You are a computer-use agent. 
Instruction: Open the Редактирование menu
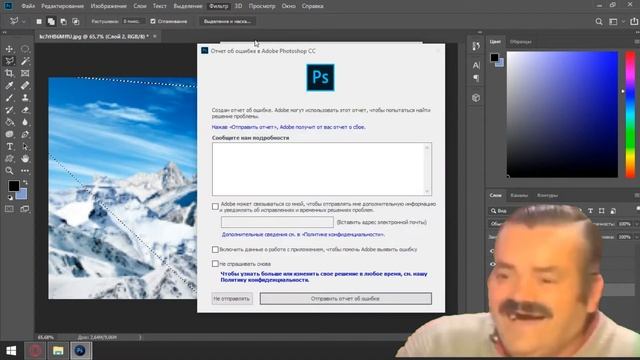tap(62, 6)
